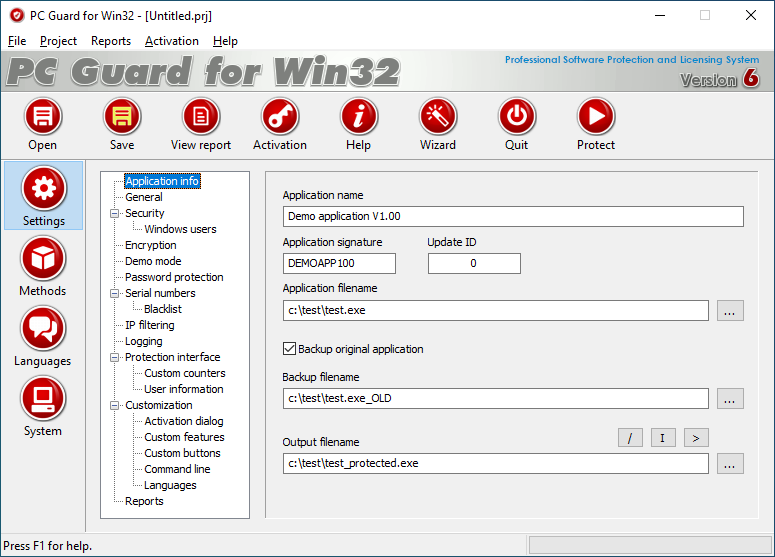Screen dimensions: 775x557
Task: Select General in the settings tree
Action: [x=144, y=197]
